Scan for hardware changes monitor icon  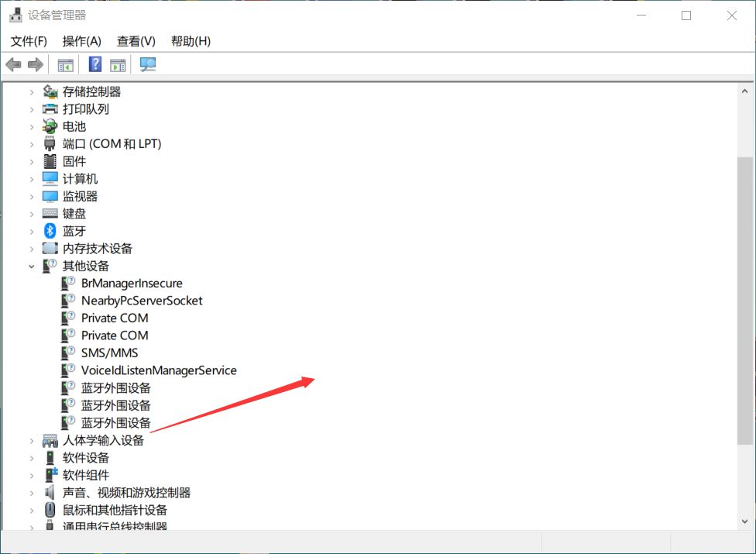(147, 64)
